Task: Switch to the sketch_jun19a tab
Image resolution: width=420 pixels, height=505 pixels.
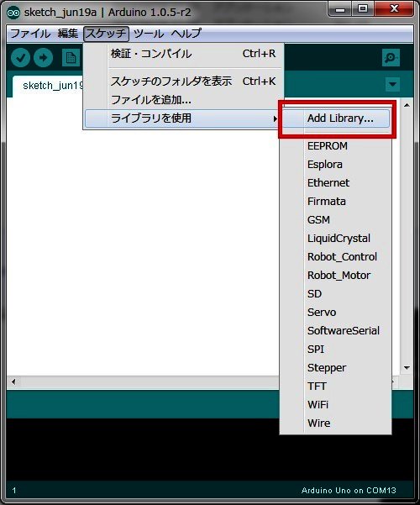Action: tap(48, 86)
